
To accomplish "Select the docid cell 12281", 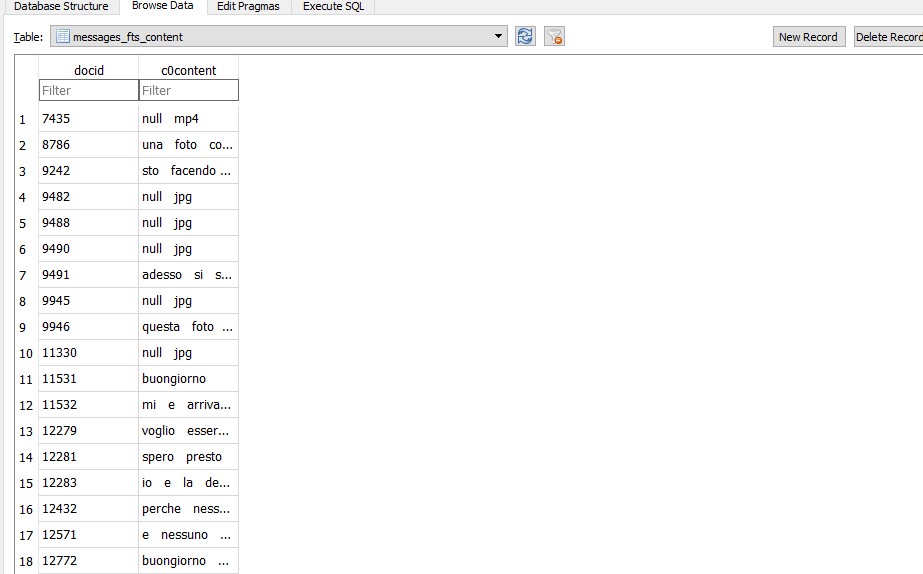I will pos(89,456).
